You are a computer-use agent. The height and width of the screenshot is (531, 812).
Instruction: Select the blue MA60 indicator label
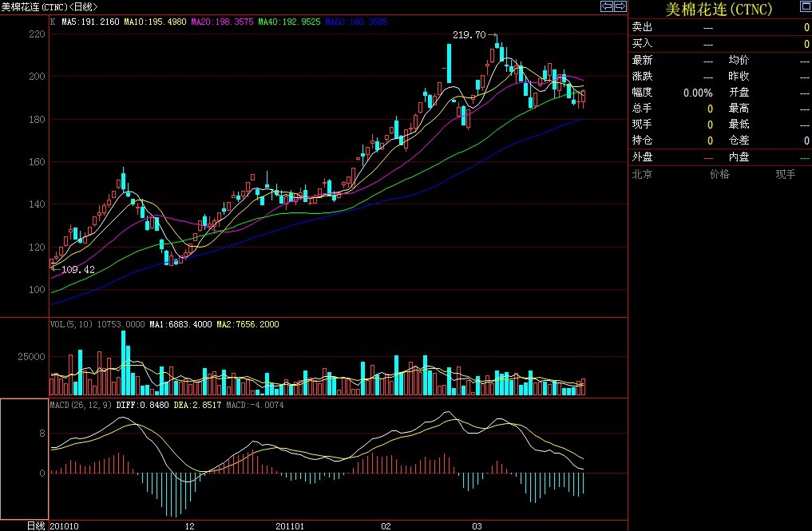pyautogui.click(x=357, y=22)
